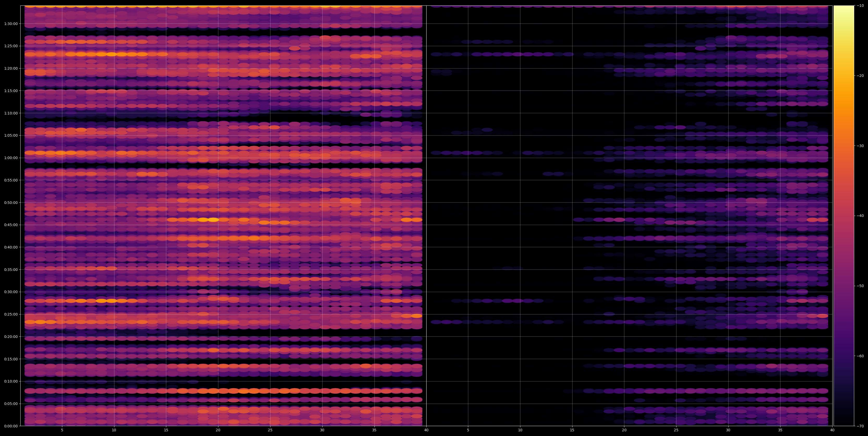
Task: Pick the −40 colorbar tick label
Action: tap(860, 216)
